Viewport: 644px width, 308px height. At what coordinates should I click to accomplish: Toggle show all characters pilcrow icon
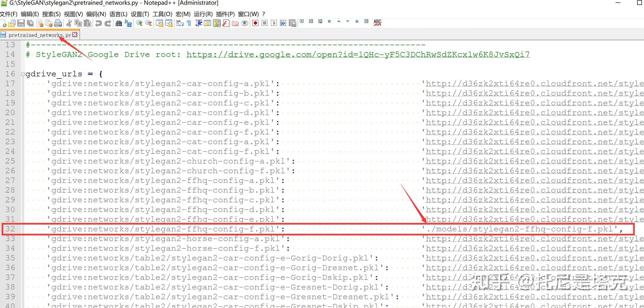189,23
